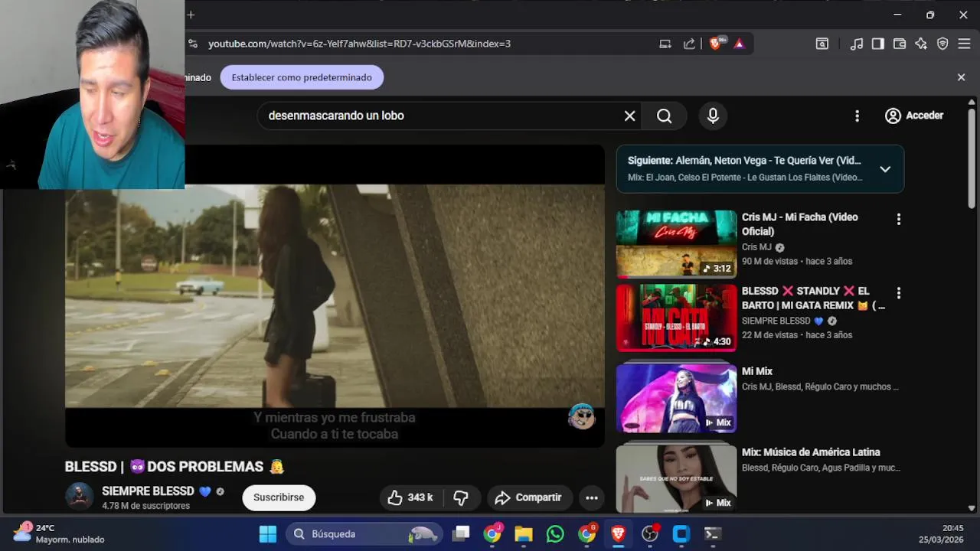The height and width of the screenshot is (551, 980).
Task: Click SIEMPRE BLESSD channel name in sidebar
Action: 776,321
